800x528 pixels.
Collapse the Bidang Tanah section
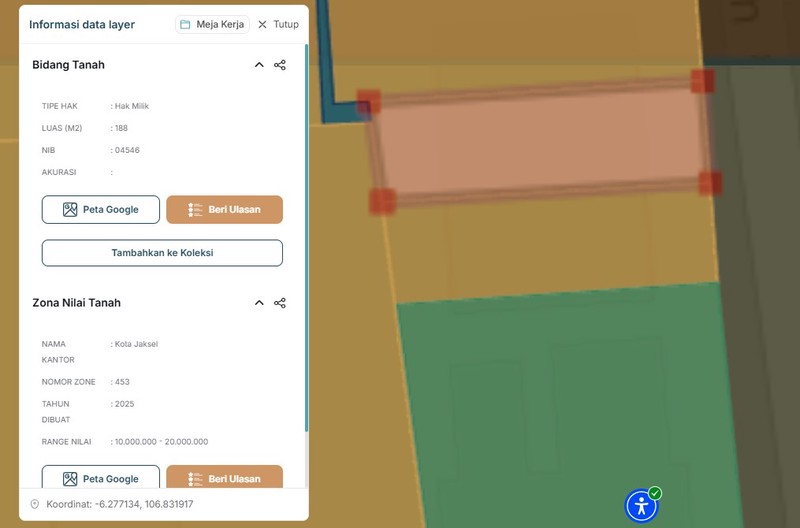pyautogui.click(x=259, y=65)
